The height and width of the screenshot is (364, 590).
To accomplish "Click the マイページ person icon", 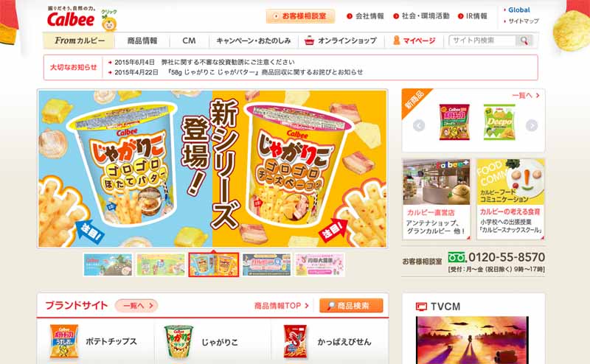I will [x=396, y=41].
